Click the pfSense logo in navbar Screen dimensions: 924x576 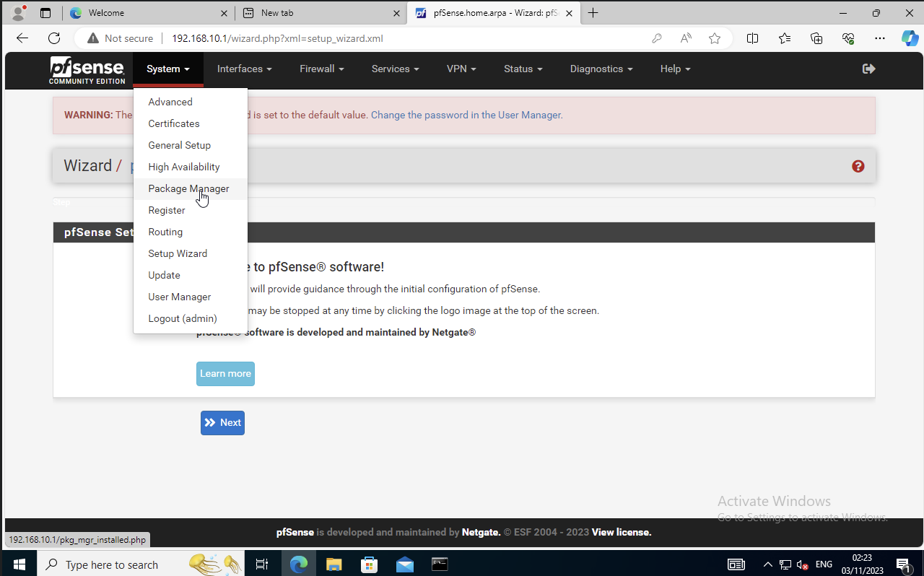click(x=87, y=70)
